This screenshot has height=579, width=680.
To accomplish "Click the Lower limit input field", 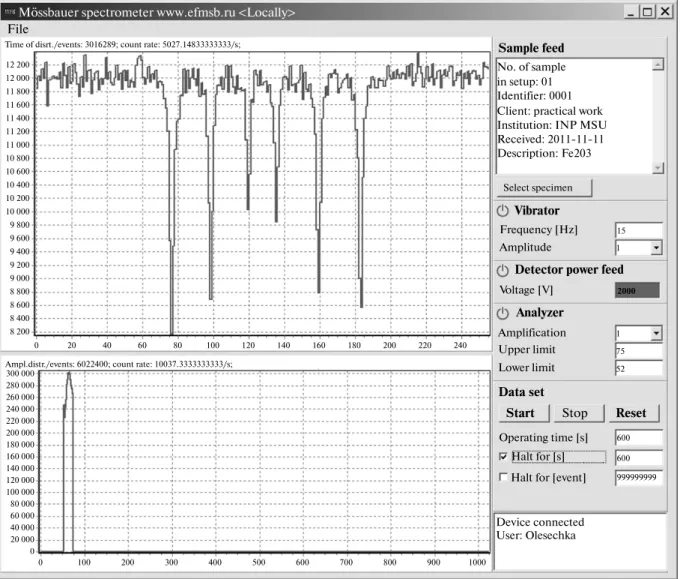I will [x=639, y=368].
